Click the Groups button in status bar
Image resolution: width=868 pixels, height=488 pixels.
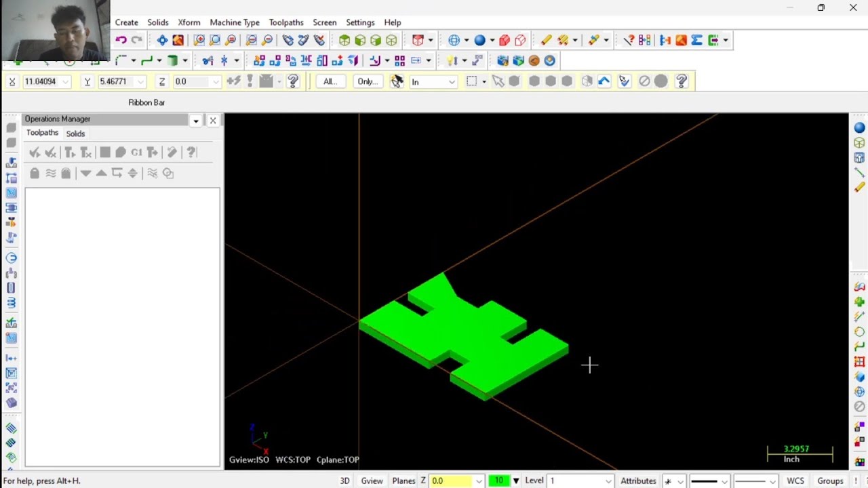tap(830, 481)
